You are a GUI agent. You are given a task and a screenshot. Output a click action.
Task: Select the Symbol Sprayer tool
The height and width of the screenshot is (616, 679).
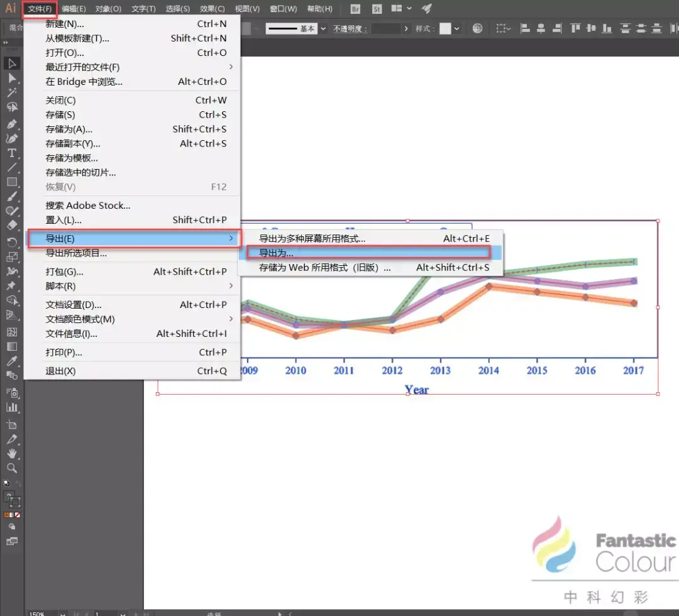[12, 393]
